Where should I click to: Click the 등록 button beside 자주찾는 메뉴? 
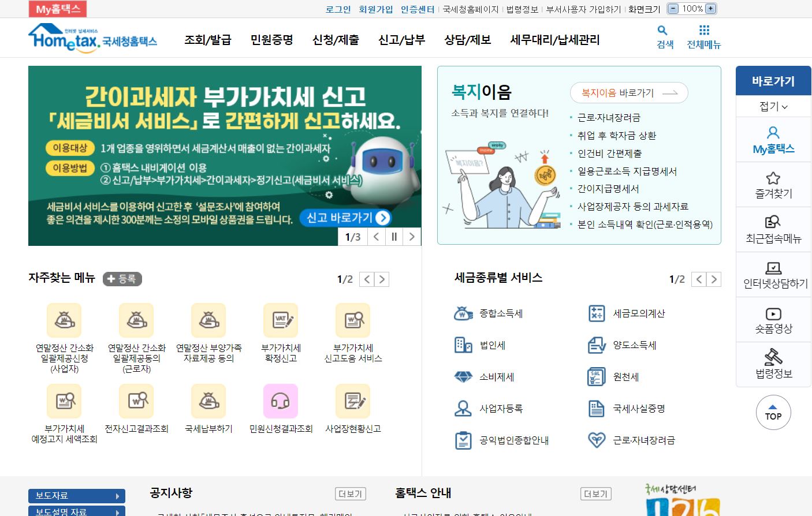tap(122, 279)
